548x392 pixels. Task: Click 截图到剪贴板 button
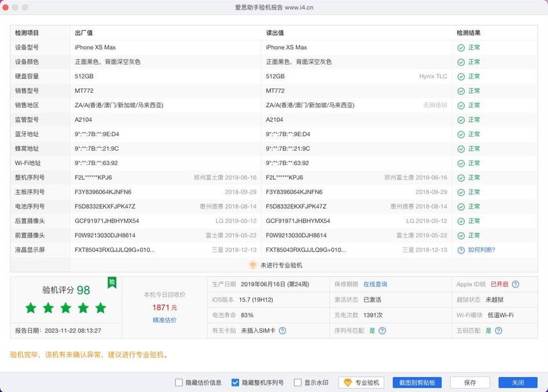pyautogui.click(x=417, y=382)
